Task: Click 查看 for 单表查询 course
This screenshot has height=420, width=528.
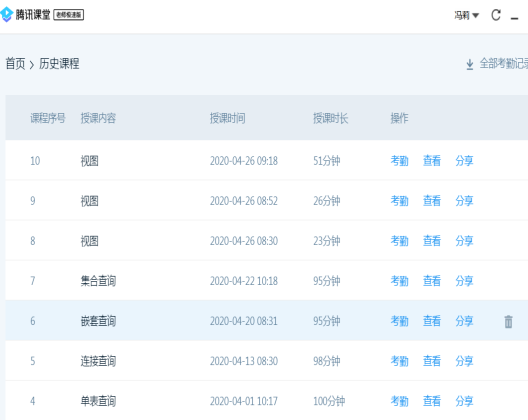Action: point(432,401)
